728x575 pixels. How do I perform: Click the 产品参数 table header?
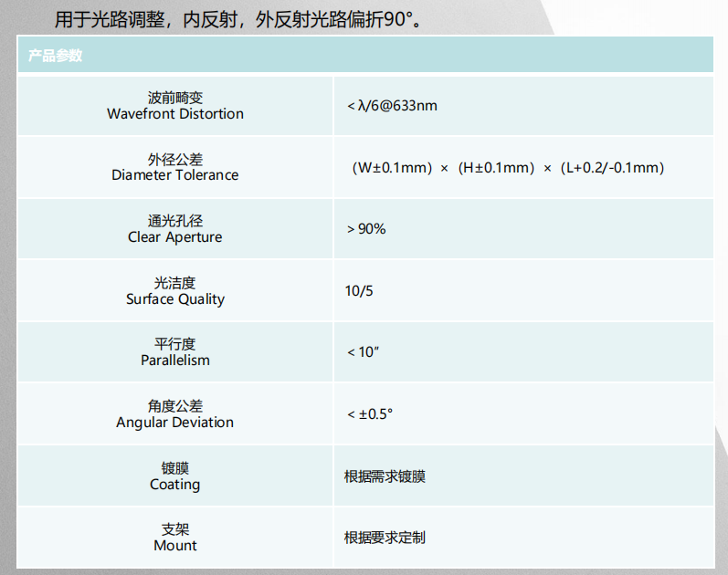click(x=56, y=57)
